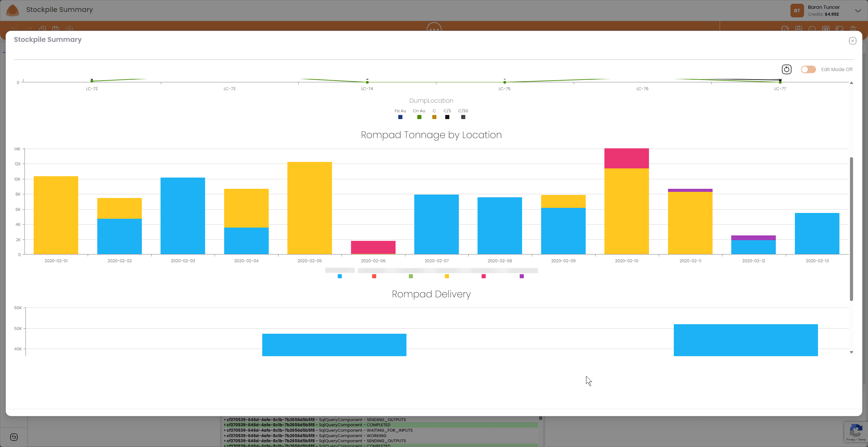Click the Baran Tuncer profile avatar

[797, 10]
